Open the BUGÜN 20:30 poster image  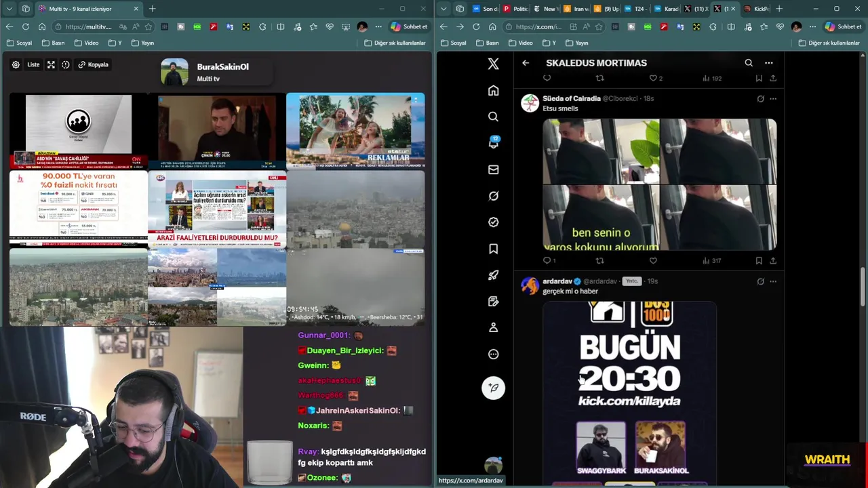[630, 393]
